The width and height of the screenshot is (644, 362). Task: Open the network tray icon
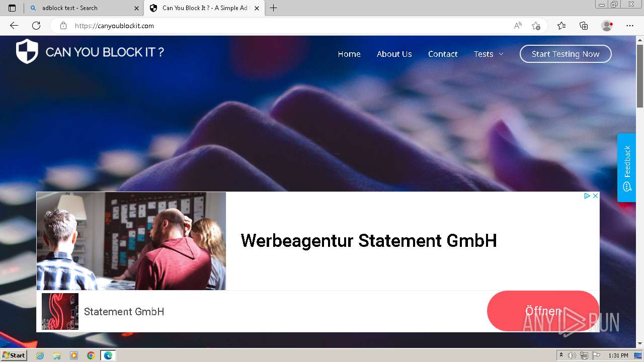click(584, 355)
